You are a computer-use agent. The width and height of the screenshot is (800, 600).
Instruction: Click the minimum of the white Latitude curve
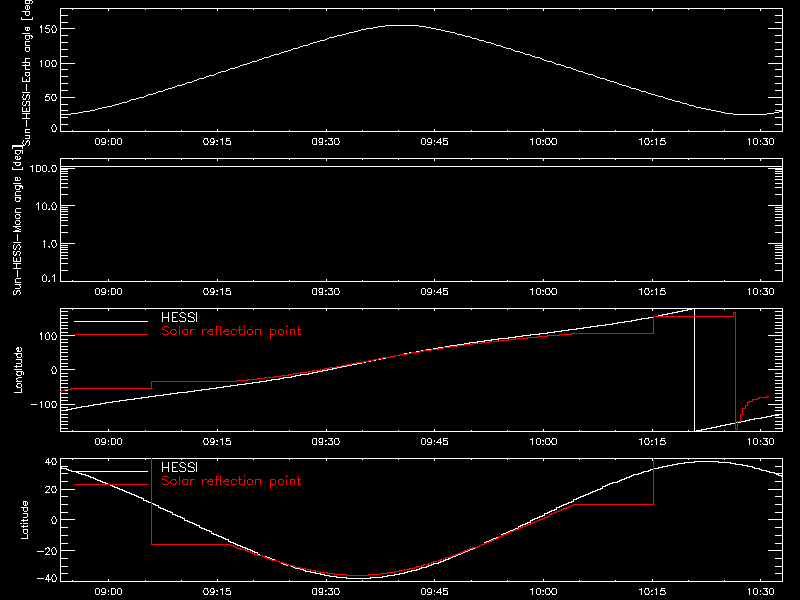360,578
